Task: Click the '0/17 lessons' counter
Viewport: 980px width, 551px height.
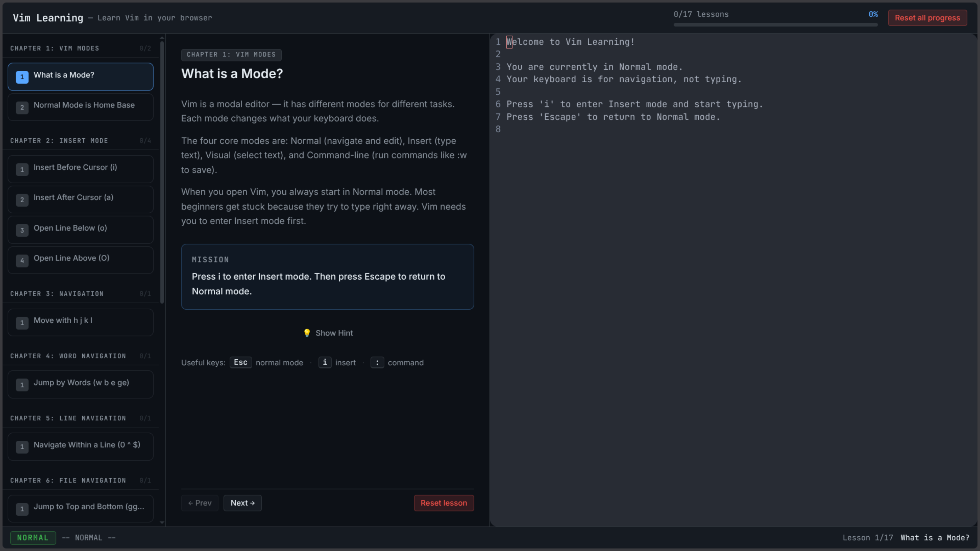Action: (701, 14)
